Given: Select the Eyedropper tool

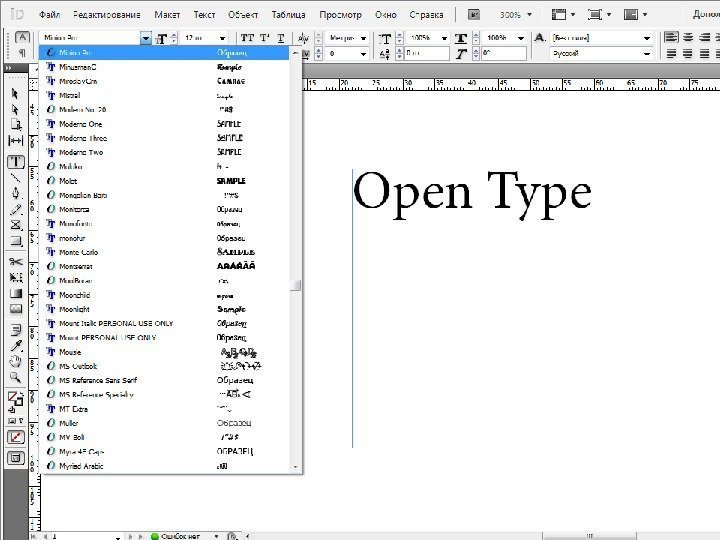Looking at the screenshot, I should [x=16, y=344].
